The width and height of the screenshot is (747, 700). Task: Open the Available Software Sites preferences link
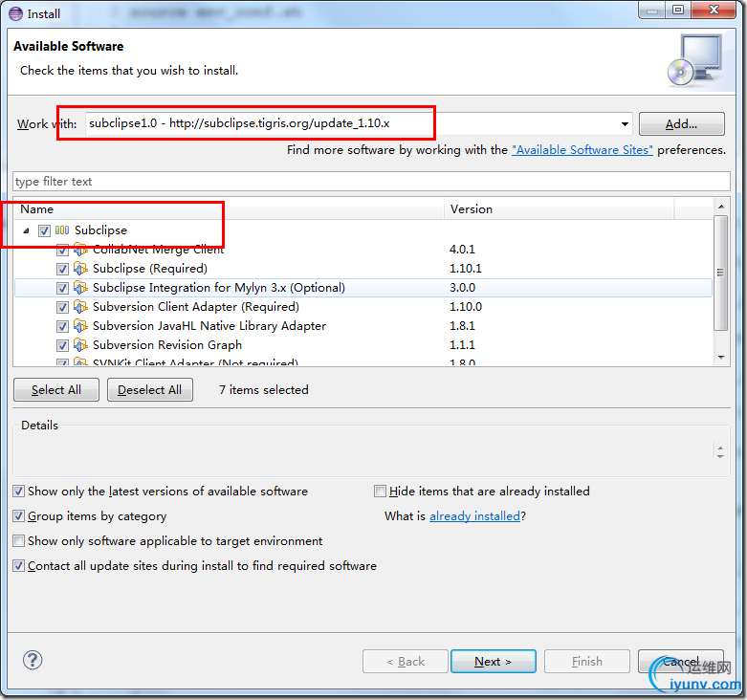pos(582,150)
